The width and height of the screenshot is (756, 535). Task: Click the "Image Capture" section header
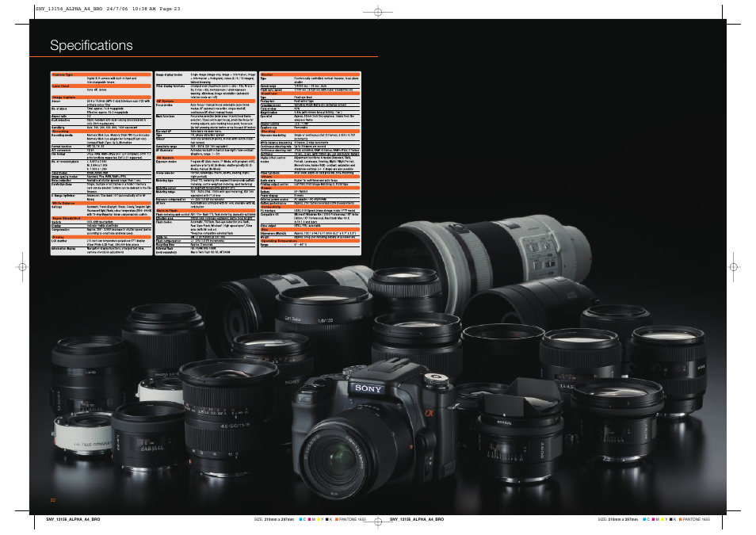(101, 97)
